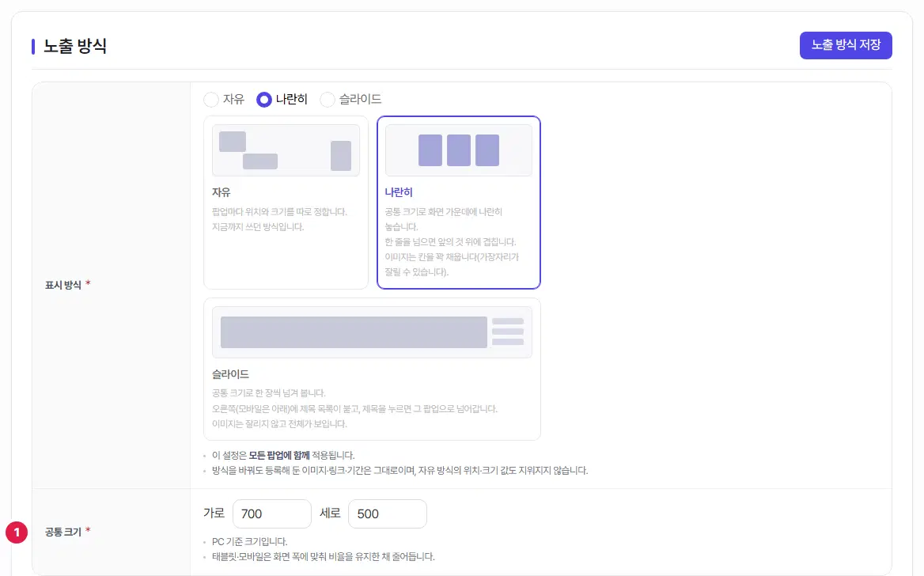Image resolution: width=924 pixels, height=576 pixels.
Task: Click the '이미지는 잘리지 않고 전체가 보입니다.' description
Action: 279,424
